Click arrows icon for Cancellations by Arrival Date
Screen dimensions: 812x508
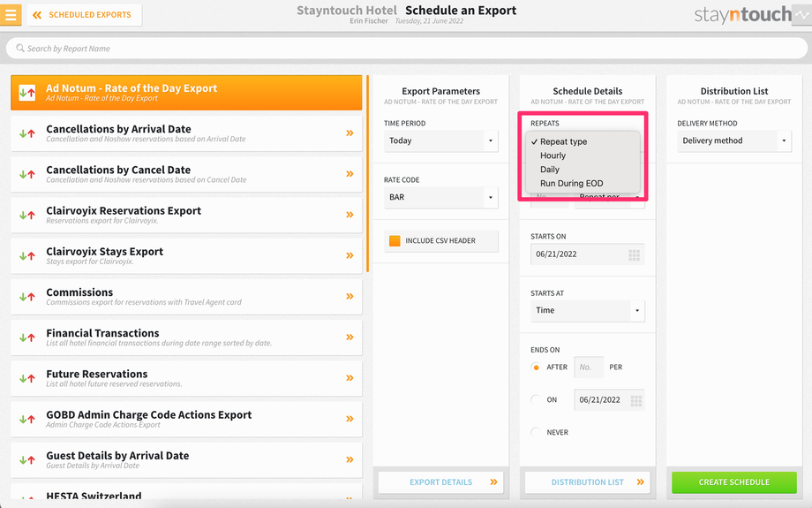point(27,133)
